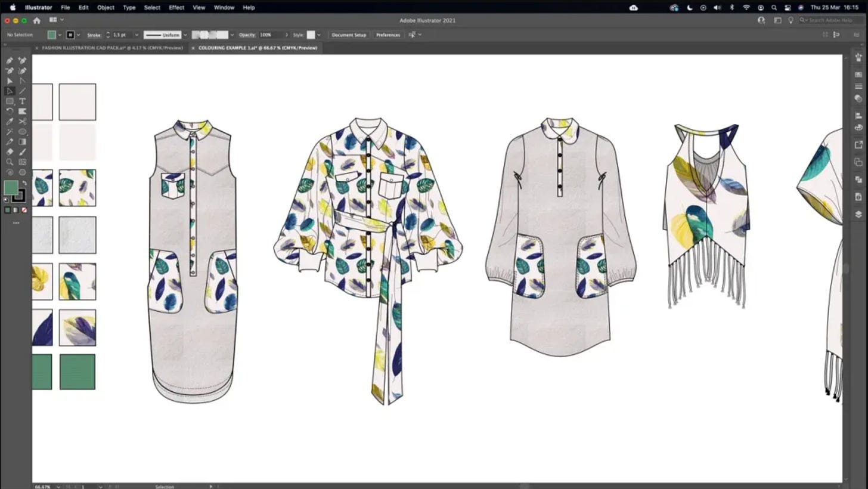Open the Window menu
Image resolution: width=868 pixels, height=489 pixels.
(224, 7)
